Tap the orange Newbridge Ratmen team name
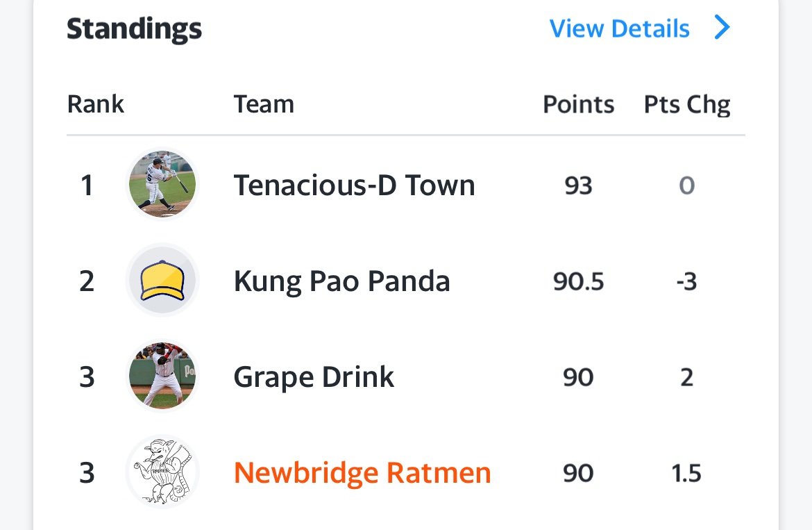 pos(362,473)
